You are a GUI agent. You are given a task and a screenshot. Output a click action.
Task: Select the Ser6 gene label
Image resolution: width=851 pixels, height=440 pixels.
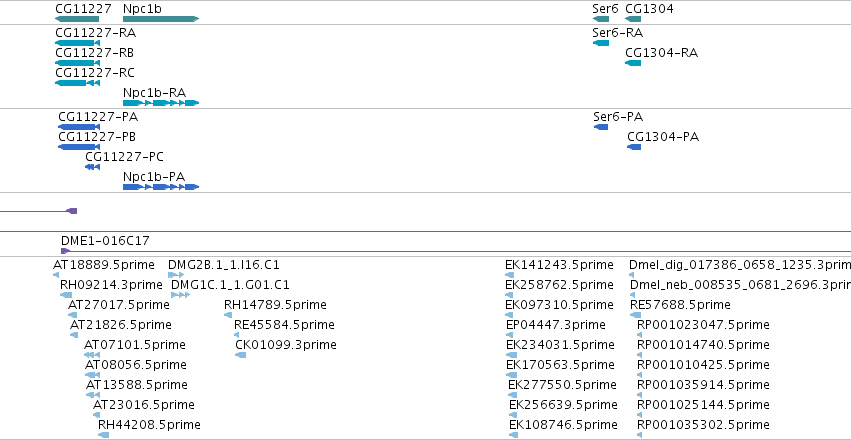tap(605, 9)
